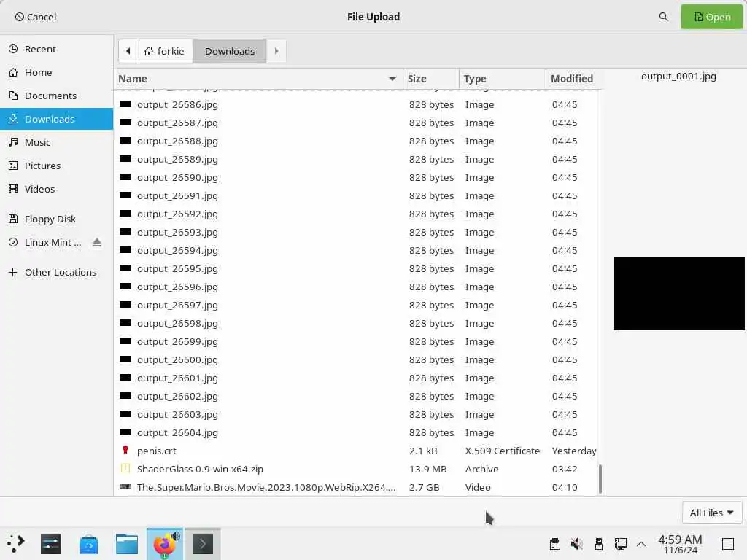Viewport: 747px width, 560px height.
Task: Select Downloads in the sidebar
Action: point(57,119)
